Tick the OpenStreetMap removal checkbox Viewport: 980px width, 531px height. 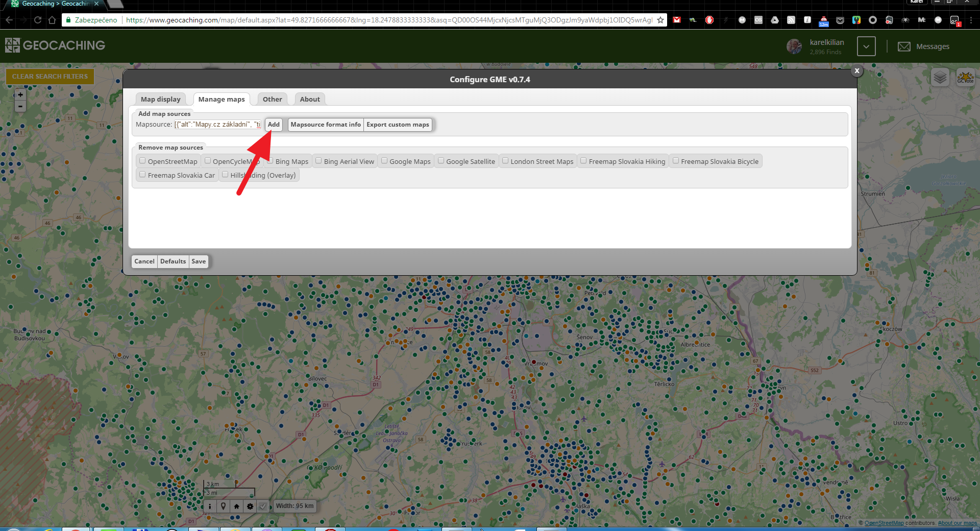pos(143,161)
